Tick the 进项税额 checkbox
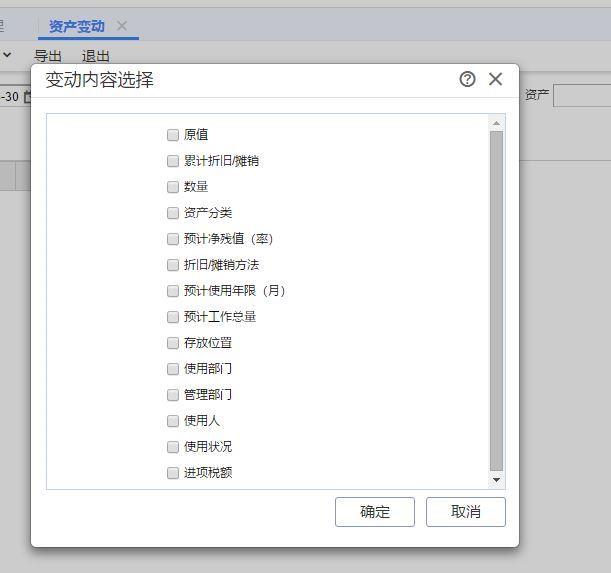The width and height of the screenshot is (611, 573). point(173,473)
